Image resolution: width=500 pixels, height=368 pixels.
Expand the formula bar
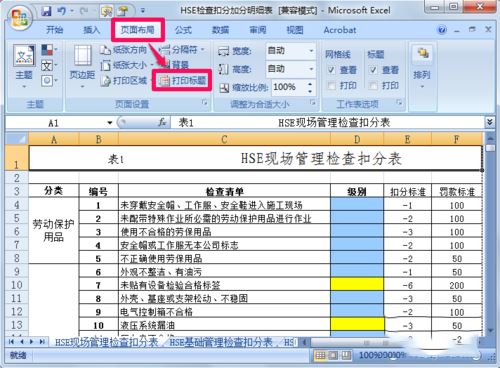coord(490,122)
